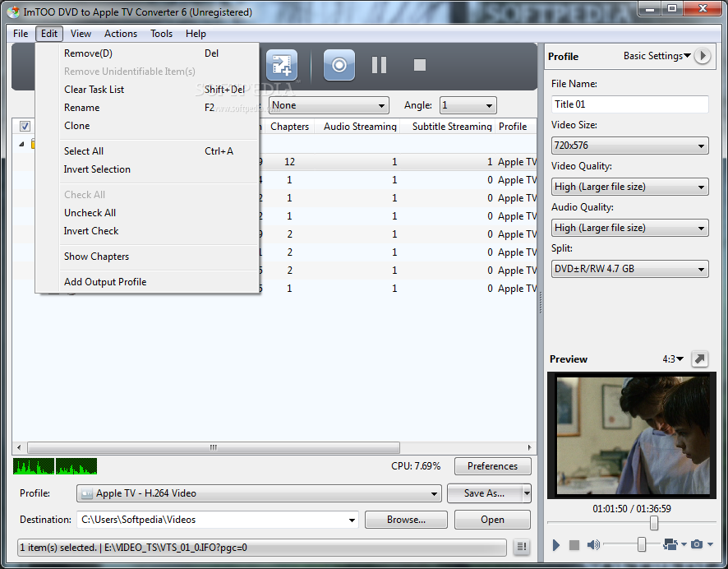Open the Destination path dropdown
This screenshot has width=728, height=569.
point(352,520)
